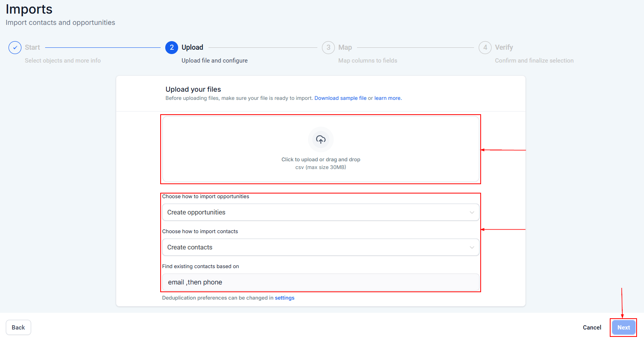Select the Verify step label

[x=504, y=47]
